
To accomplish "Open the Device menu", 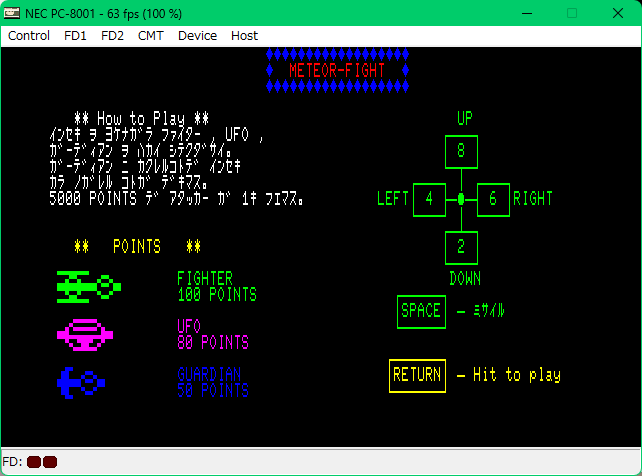I will (197, 36).
